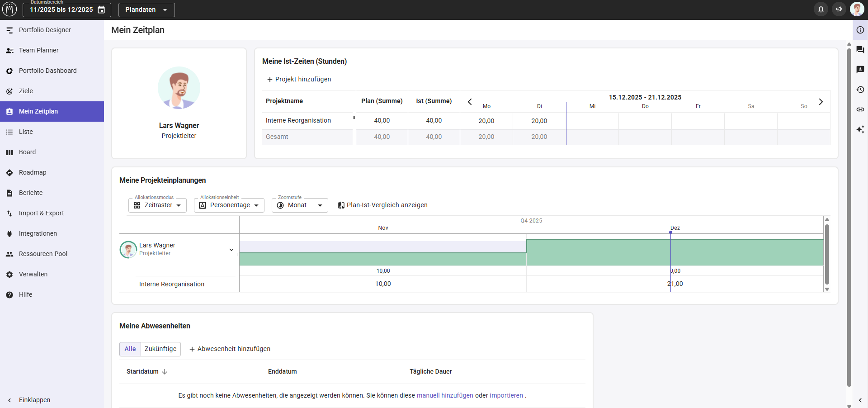Go to next week in Ist-Zeiten
This screenshot has width=868, height=408.
coord(821,102)
